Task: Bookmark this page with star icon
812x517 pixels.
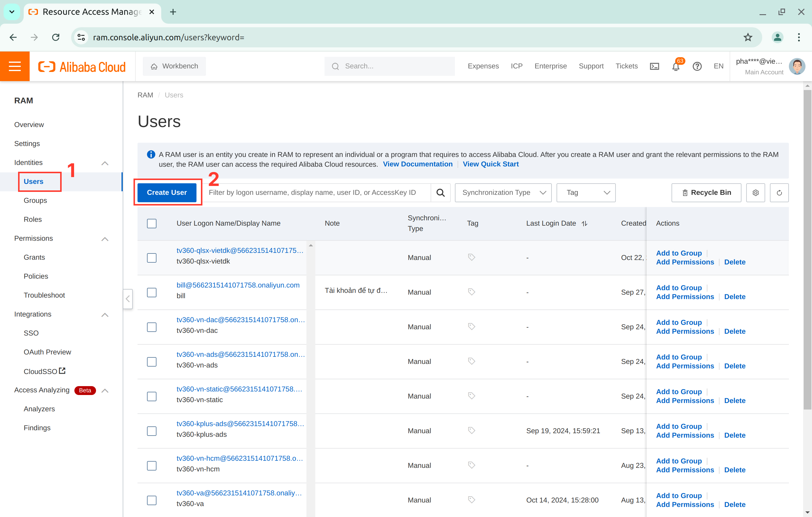Action: coord(748,37)
